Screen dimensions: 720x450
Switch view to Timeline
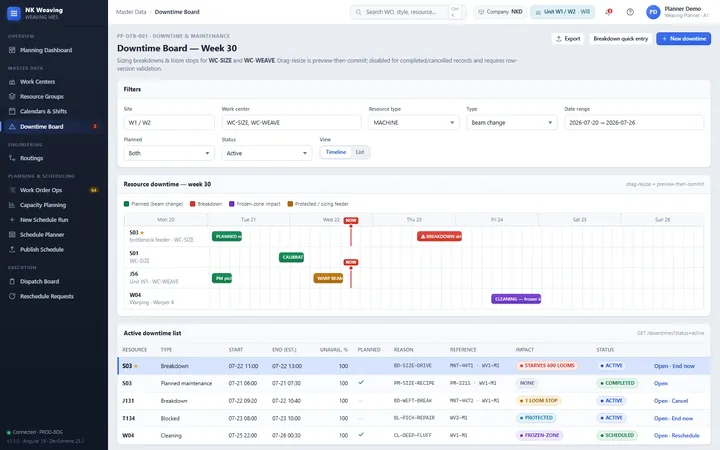(x=336, y=152)
